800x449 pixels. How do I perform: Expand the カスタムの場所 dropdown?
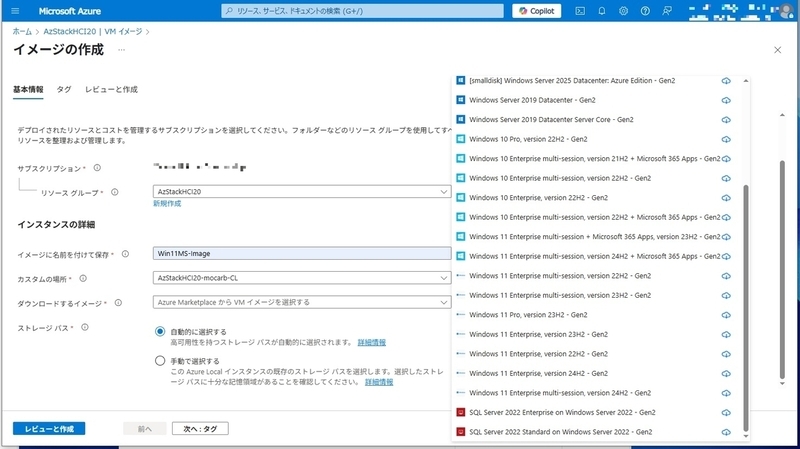coord(443,278)
